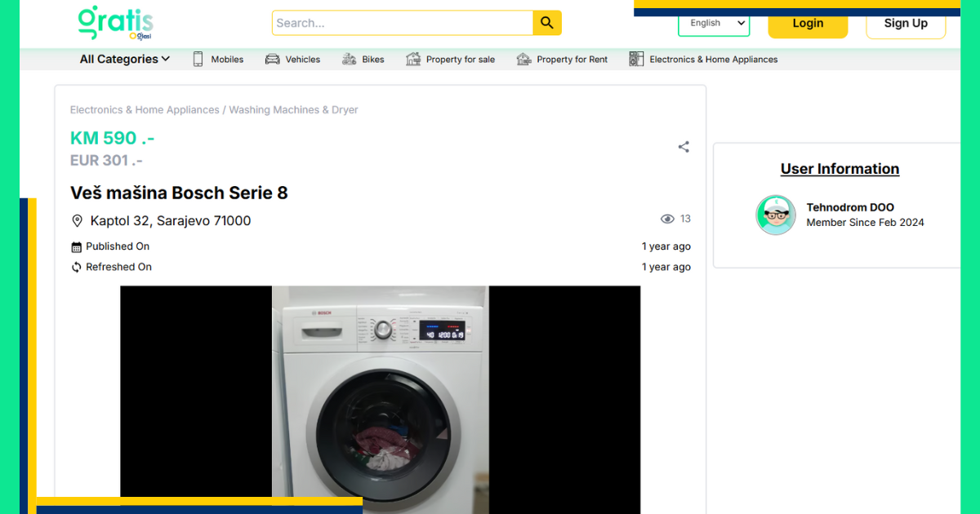Viewport: 980px width, 514px height.
Task: Click the car icon beside Vehicles
Action: point(272,59)
